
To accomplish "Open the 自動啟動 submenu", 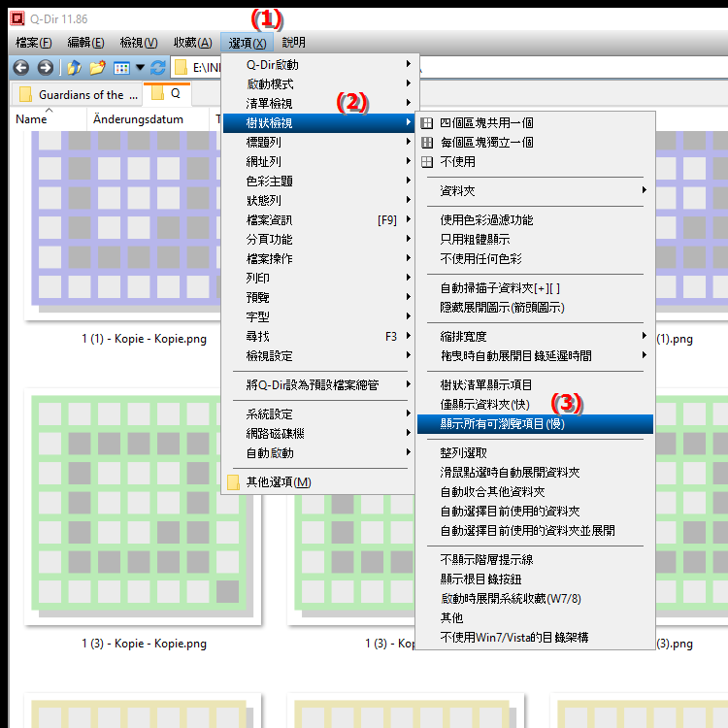I will point(320,453).
